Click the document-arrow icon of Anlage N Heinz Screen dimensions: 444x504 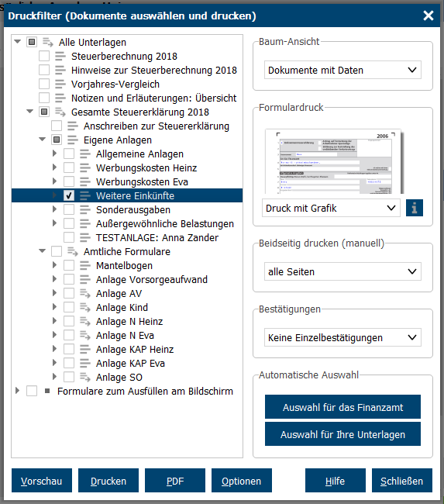85,321
